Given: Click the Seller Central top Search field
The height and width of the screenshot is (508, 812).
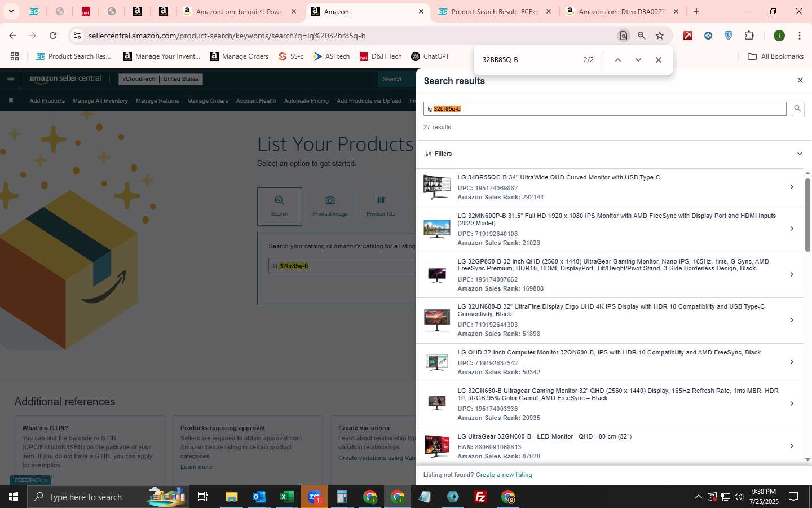Looking at the screenshot, I should (398, 80).
